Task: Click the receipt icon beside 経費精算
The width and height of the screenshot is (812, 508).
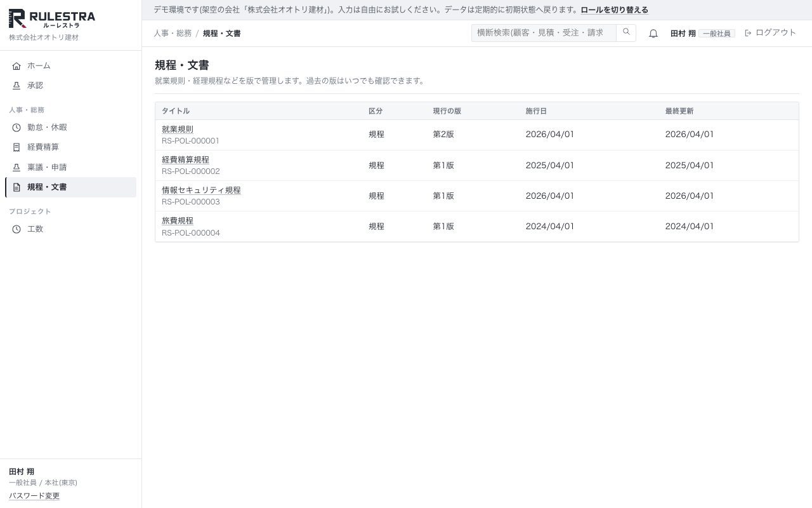Action: pos(16,147)
